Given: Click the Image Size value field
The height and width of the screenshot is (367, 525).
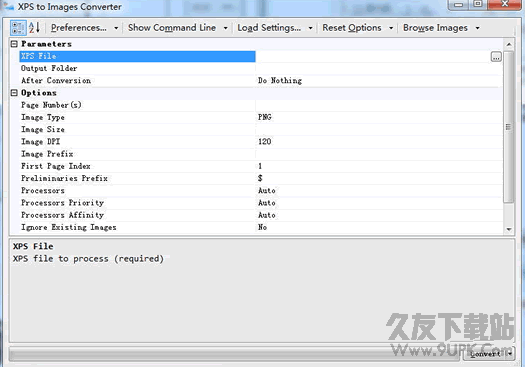Looking at the screenshot, I should point(379,130).
